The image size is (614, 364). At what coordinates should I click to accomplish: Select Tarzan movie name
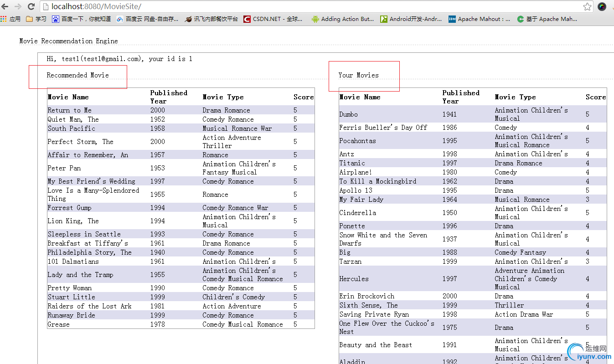(x=350, y=261)
